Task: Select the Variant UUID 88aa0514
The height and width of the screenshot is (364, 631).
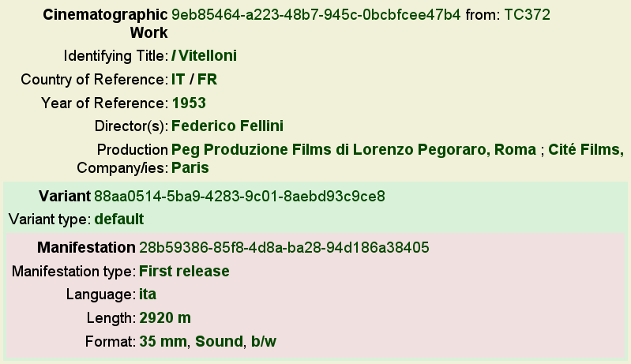Action: [239, 197]
